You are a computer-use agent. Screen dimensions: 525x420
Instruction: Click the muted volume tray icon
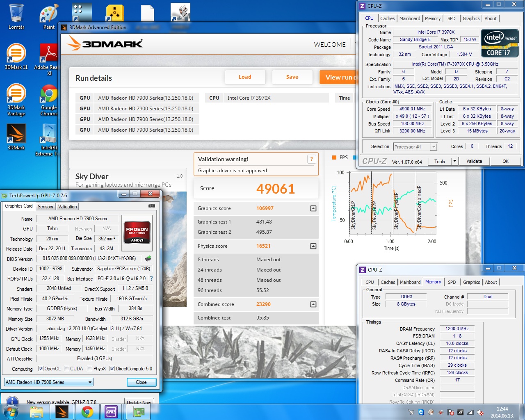[480, 412]
